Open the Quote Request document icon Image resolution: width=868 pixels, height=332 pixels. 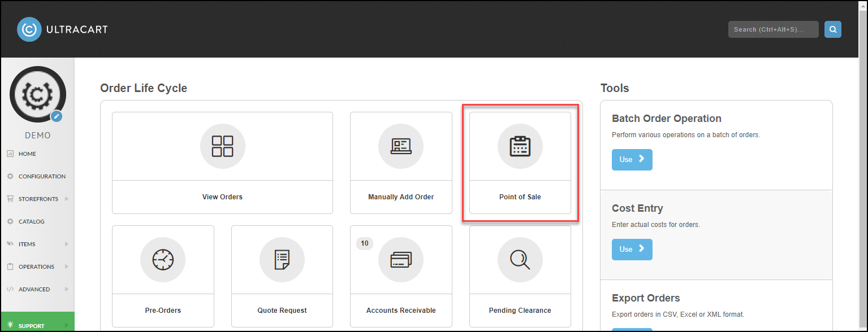point(282,259)
